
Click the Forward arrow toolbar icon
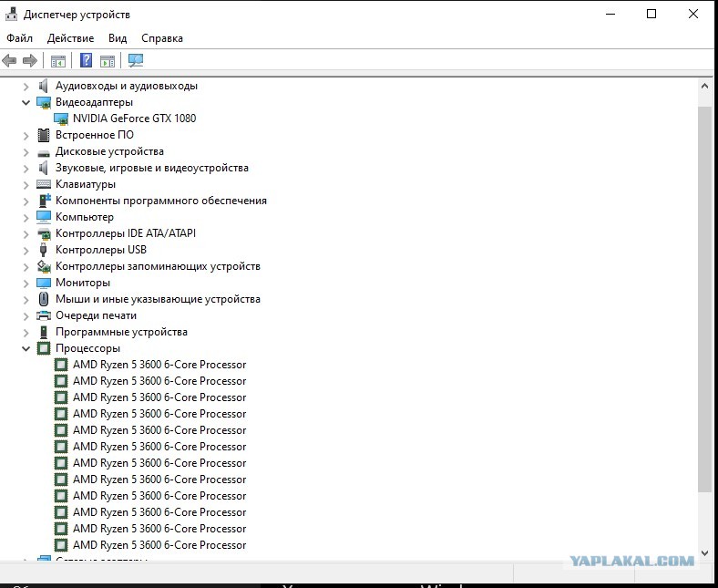[30, 60]
